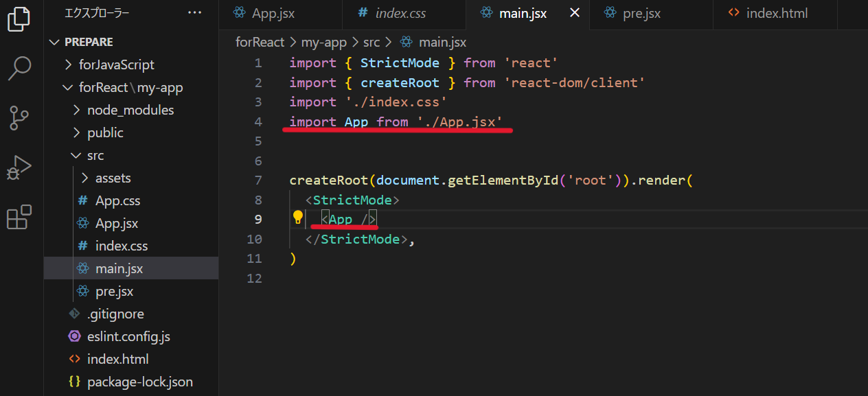Click line number 9 in the gutter
The height and width of the screenshot is (396, 868).
point(258,219)
